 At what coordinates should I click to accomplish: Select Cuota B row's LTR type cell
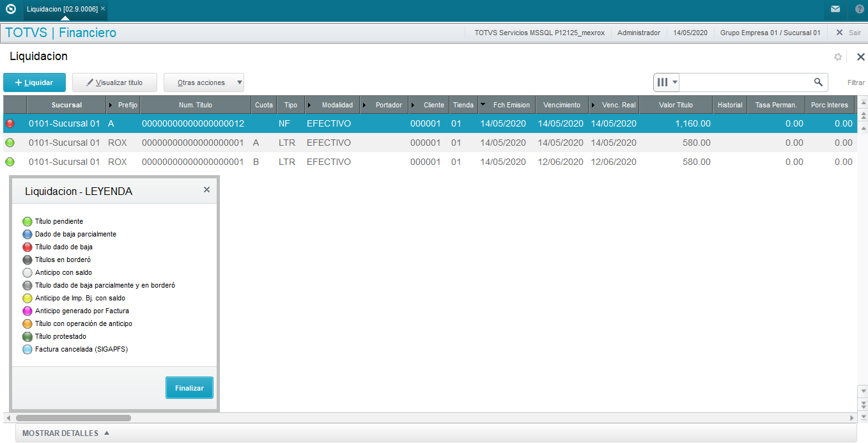point(287,162)
